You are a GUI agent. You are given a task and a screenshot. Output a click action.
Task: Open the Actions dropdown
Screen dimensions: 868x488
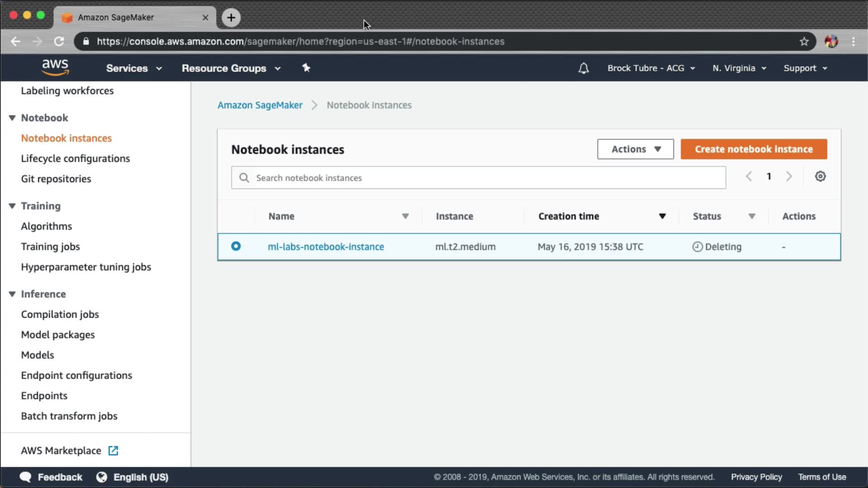tap(635, 149)
